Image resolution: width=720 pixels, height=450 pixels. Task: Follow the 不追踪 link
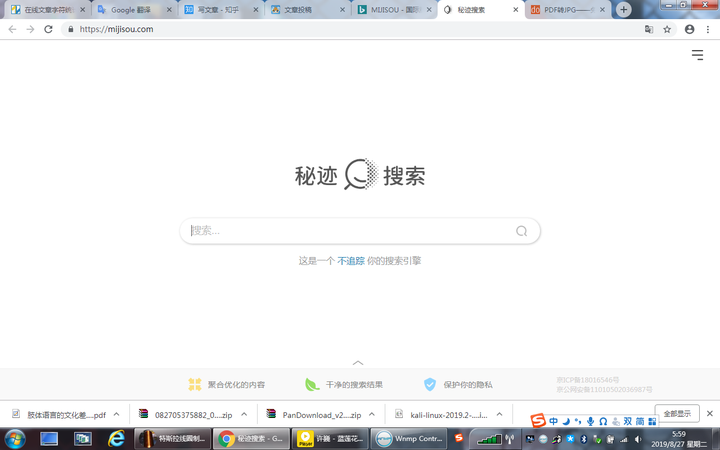[x=351, y=261]
